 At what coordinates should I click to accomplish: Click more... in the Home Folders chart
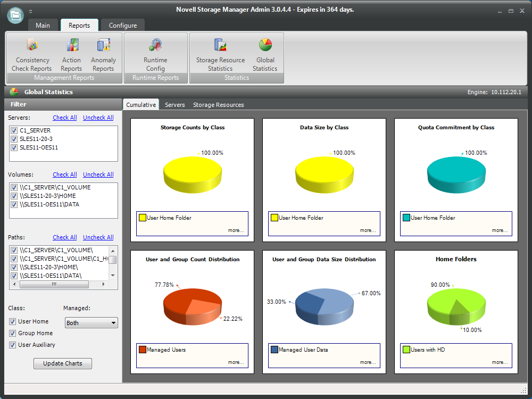pyautogui.click(x=500, y=362)
